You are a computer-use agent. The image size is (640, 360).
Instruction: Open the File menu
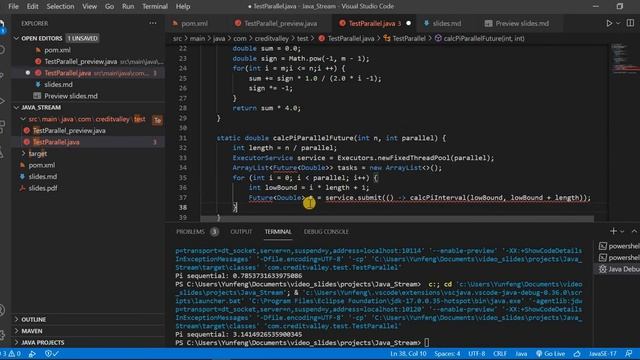[13, 6]
